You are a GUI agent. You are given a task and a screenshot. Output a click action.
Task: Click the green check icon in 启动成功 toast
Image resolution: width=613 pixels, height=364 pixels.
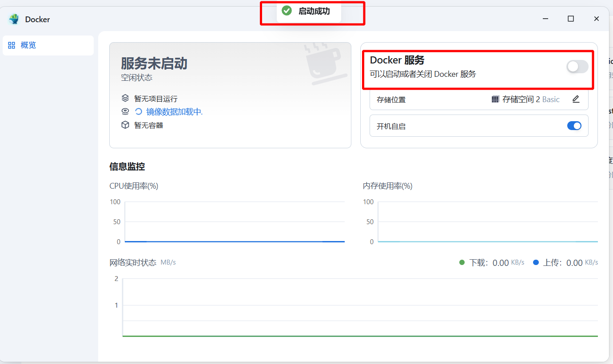287,11
